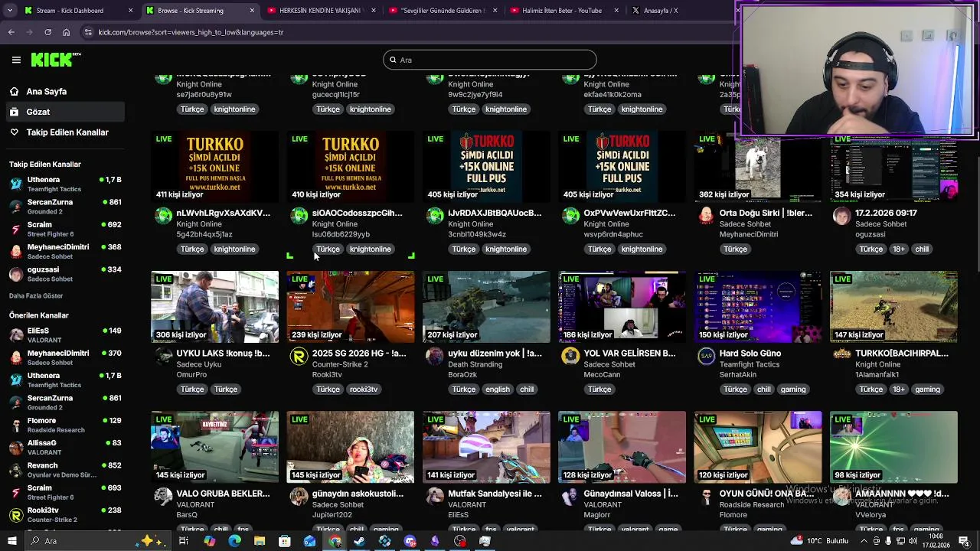Open oguzsasi channel in the followed list
This screenshot has height=551, width=980.
[x=65, y=274]
